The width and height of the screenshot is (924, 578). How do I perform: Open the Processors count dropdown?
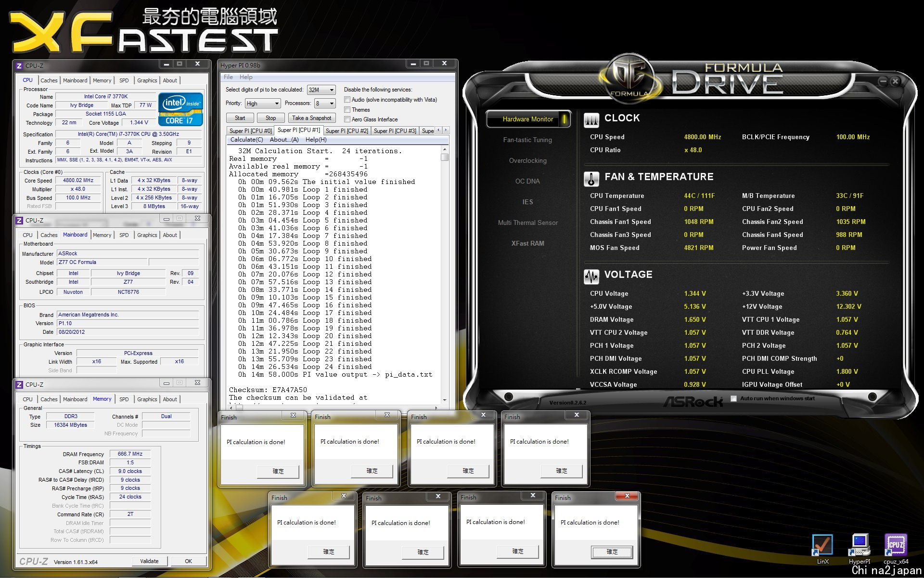[332, 104]
